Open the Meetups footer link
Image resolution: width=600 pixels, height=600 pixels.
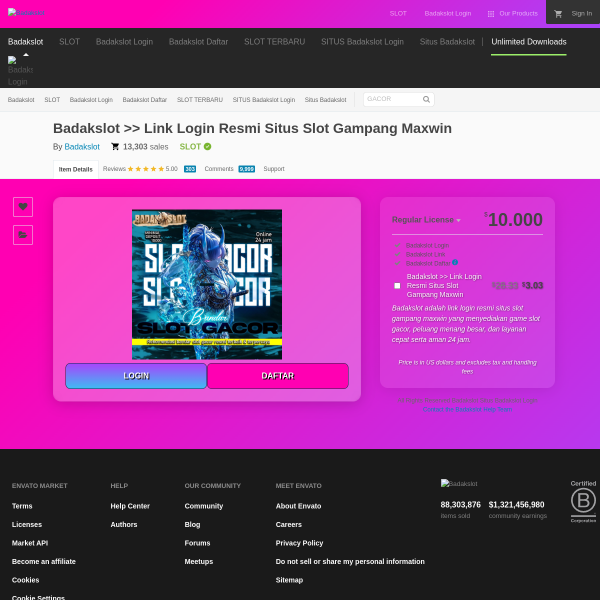[x=199, y=561]
